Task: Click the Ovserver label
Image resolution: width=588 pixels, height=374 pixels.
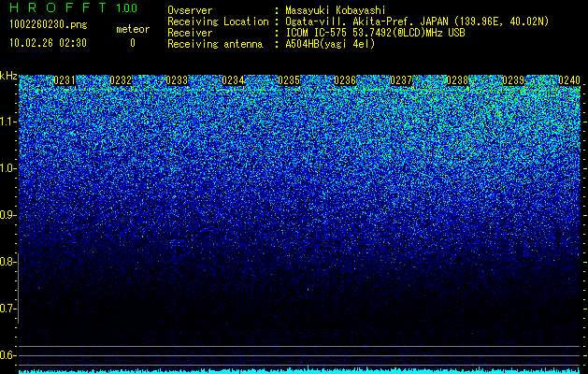Action: (190, 10)
